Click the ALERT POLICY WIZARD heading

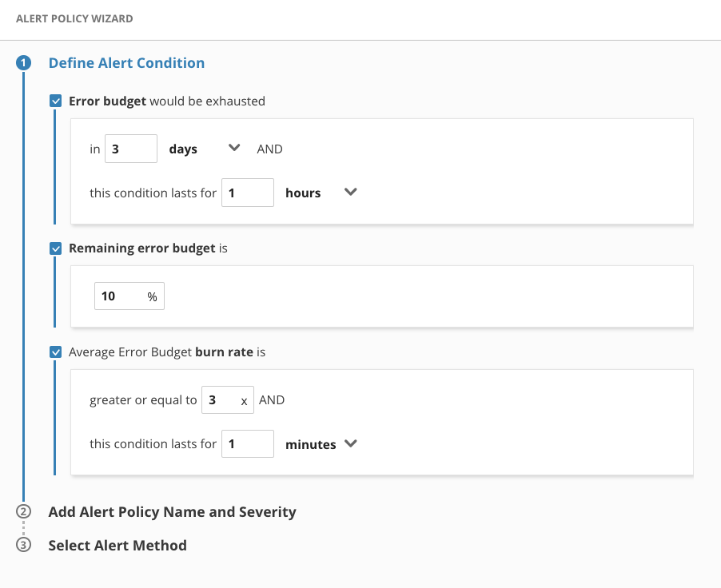point(74,18)
